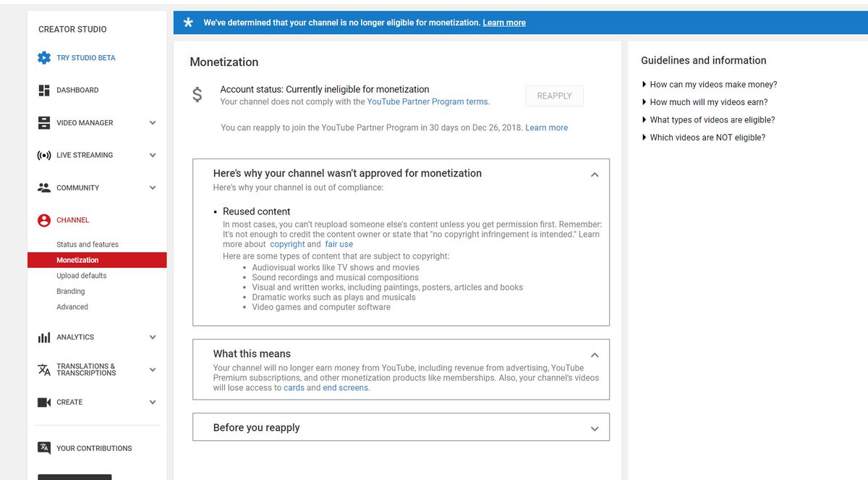Click the Community people icon
This screenshot has height=480, width=868.
point(44,188)
